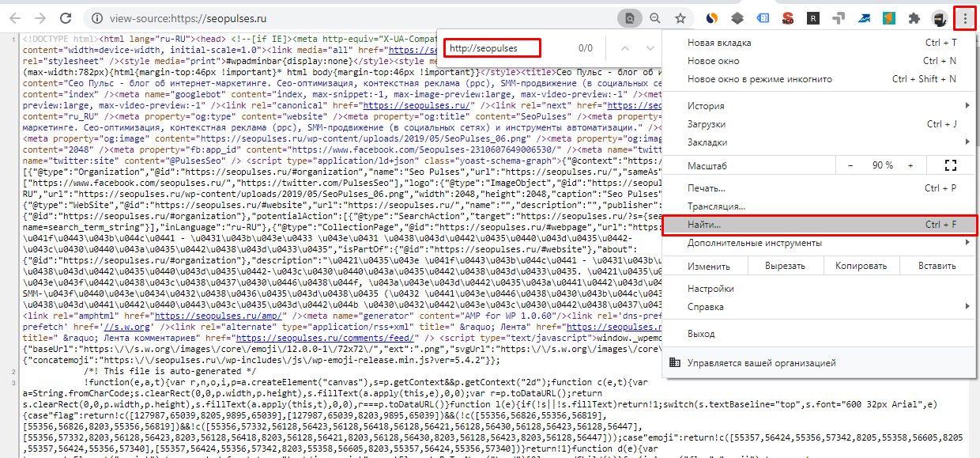980x458 pixels.
Task: Open 'Новое окно в режиме инкогнито'
Action: (x=820, y=79)
